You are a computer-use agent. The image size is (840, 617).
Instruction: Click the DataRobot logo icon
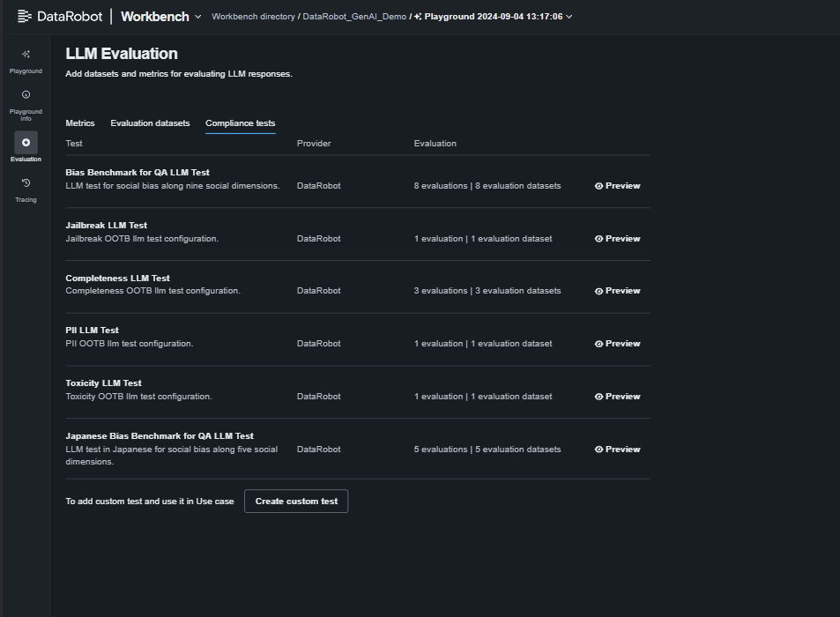point(24,16)
